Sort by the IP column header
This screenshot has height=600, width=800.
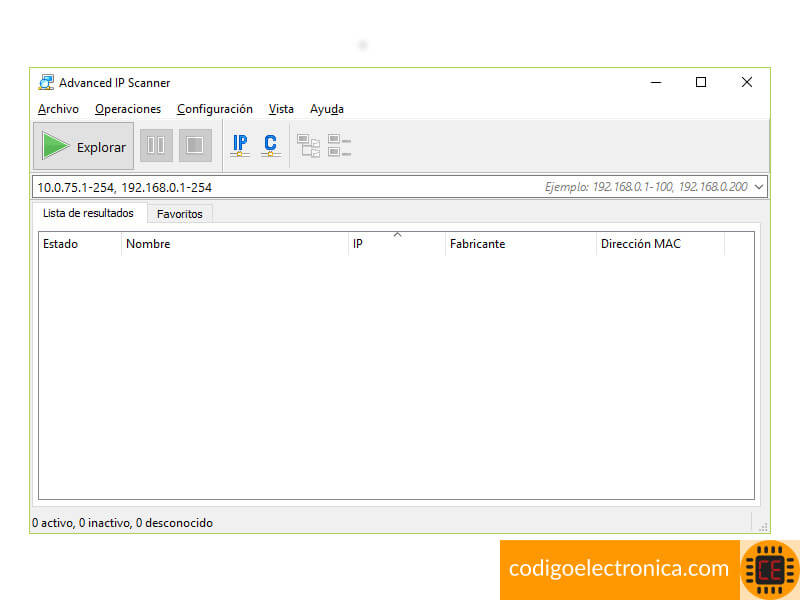point(396,244)
